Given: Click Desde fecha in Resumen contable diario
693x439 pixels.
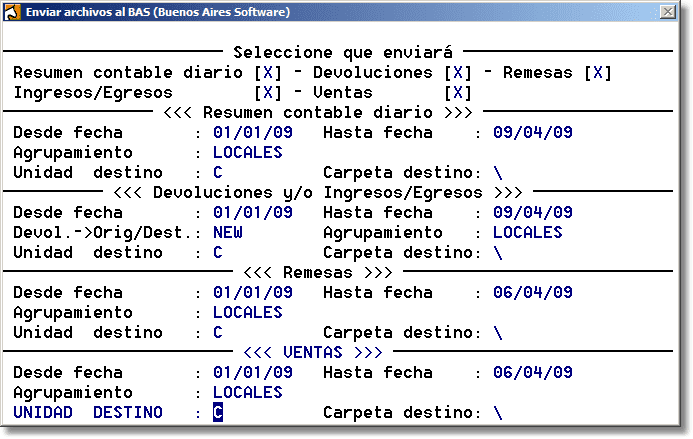Looking at the screenshot, I should [253, 133].
